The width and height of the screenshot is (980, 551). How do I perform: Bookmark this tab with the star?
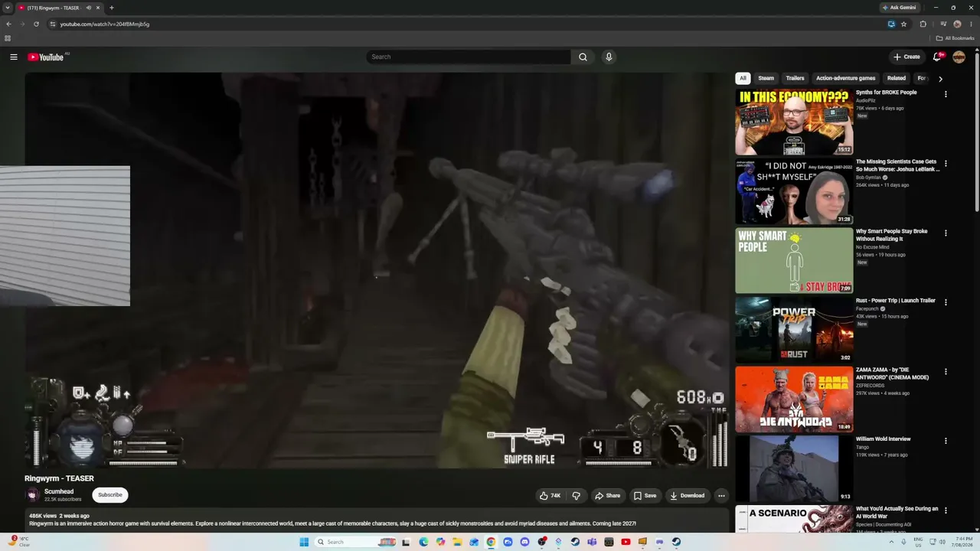(x=903, y=24)
